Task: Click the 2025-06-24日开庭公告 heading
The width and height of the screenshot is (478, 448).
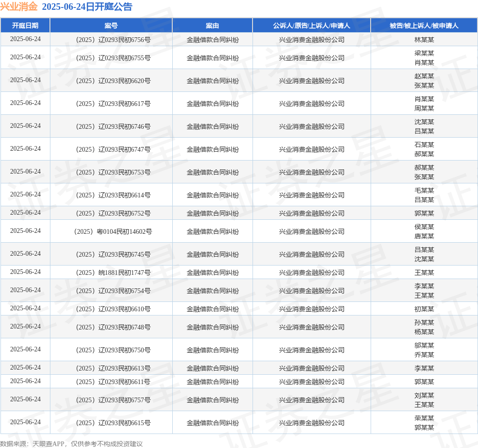Action: pyautogui.click(x=87, y=7)
